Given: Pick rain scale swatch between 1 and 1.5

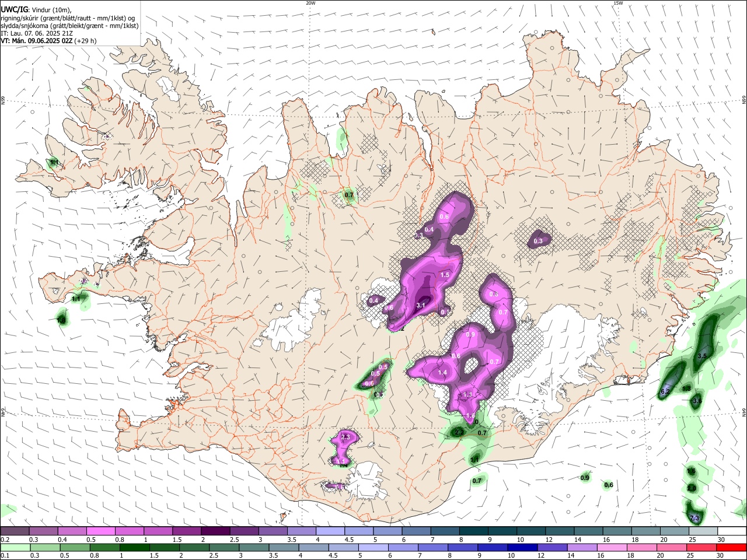Looking at the screenshot, I should [x=133, y=547].
